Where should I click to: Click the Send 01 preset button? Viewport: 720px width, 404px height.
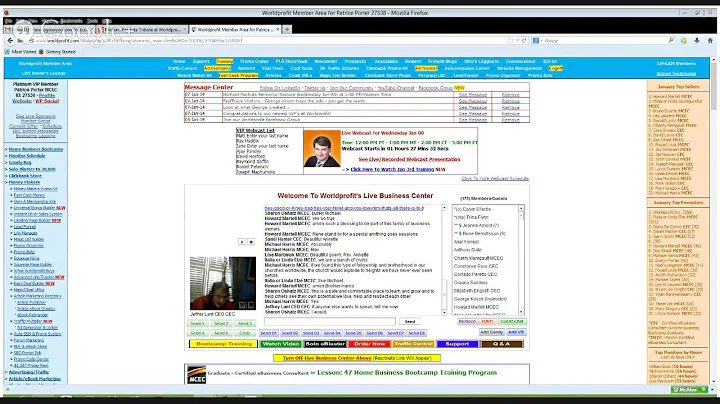(268, 333)
